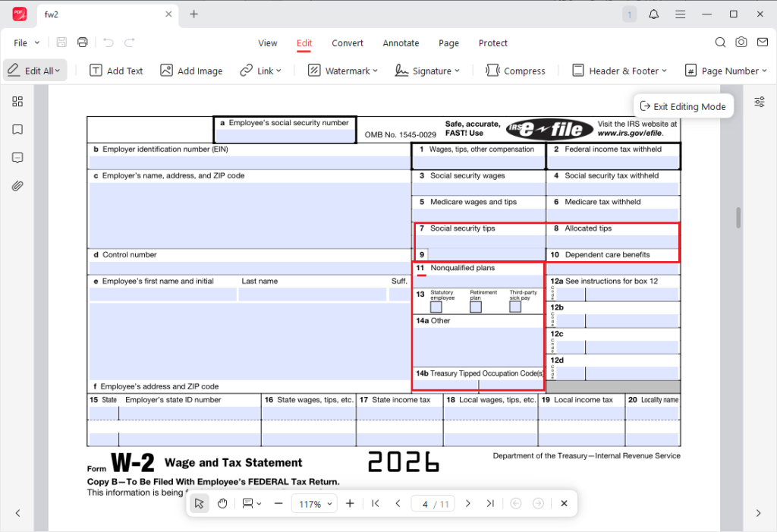Open the notifications bell icon

tap(653, 14)
